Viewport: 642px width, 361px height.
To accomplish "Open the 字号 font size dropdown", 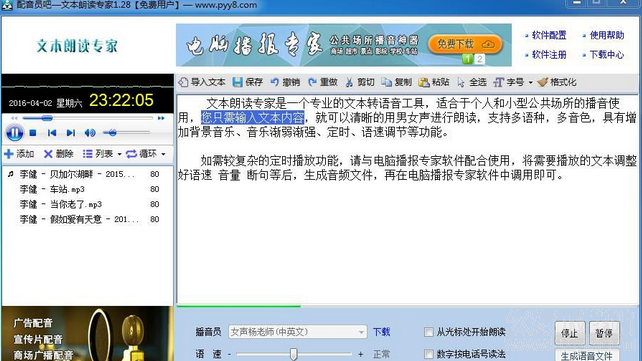I will (513, 82).
